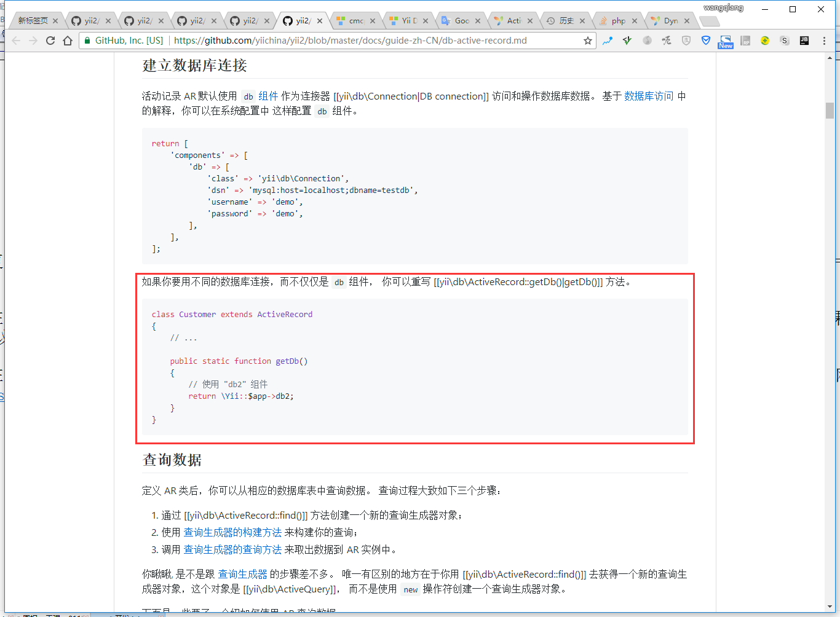Click the browser back arrow
Viewport: 840px width, 617px height.
click(x=16, y=41)
